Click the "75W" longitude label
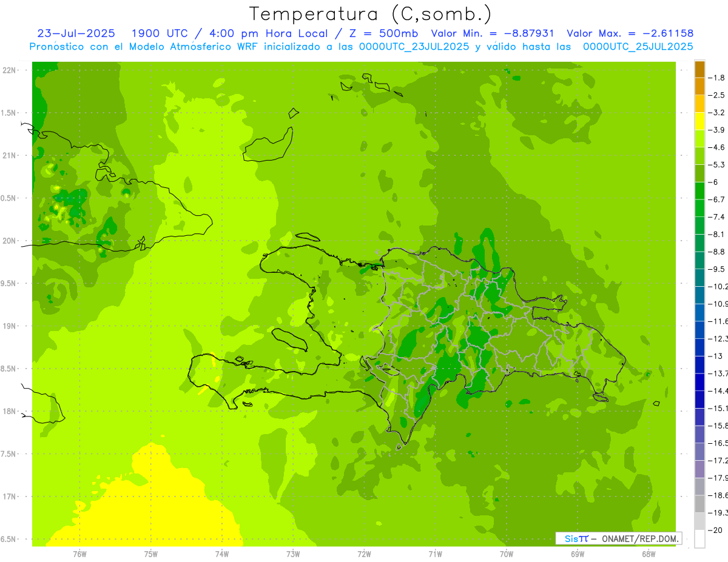 point(151,554)
